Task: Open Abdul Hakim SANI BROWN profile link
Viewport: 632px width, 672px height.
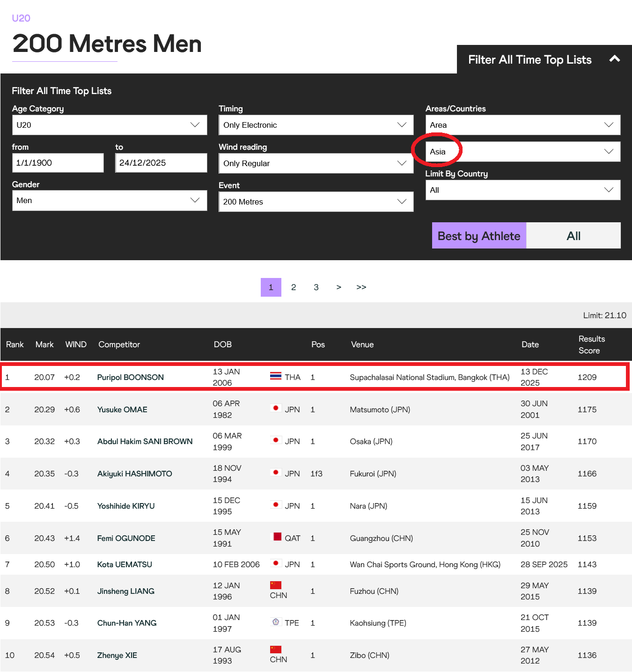Action: [x=145, y=441]
